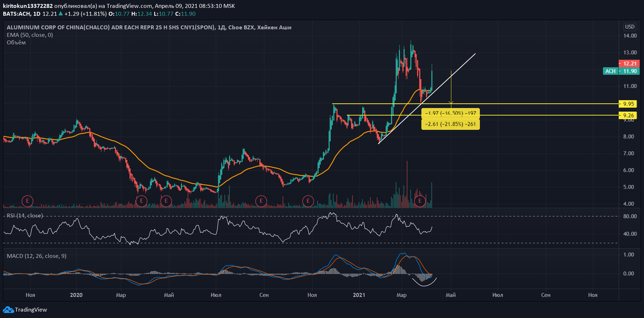Click the 7.00 price axis label

coord(629,154)
